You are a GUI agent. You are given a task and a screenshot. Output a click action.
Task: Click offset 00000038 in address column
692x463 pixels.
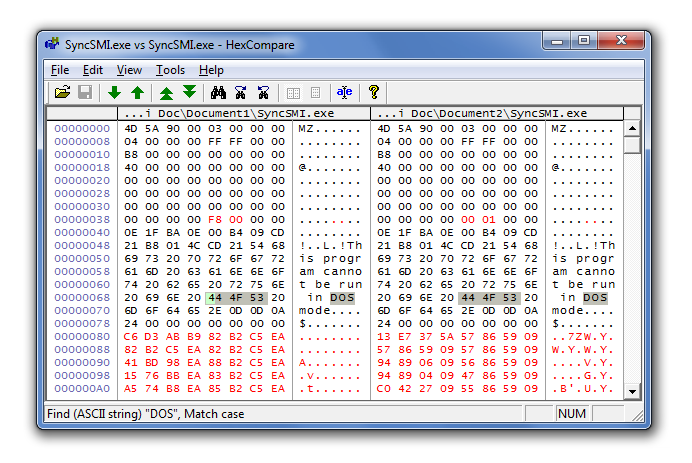82,220
